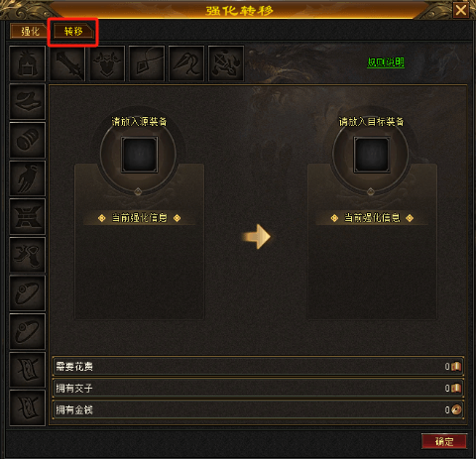
Task: Switch to the 强化 tab
Action: click(x=29, y=32)
